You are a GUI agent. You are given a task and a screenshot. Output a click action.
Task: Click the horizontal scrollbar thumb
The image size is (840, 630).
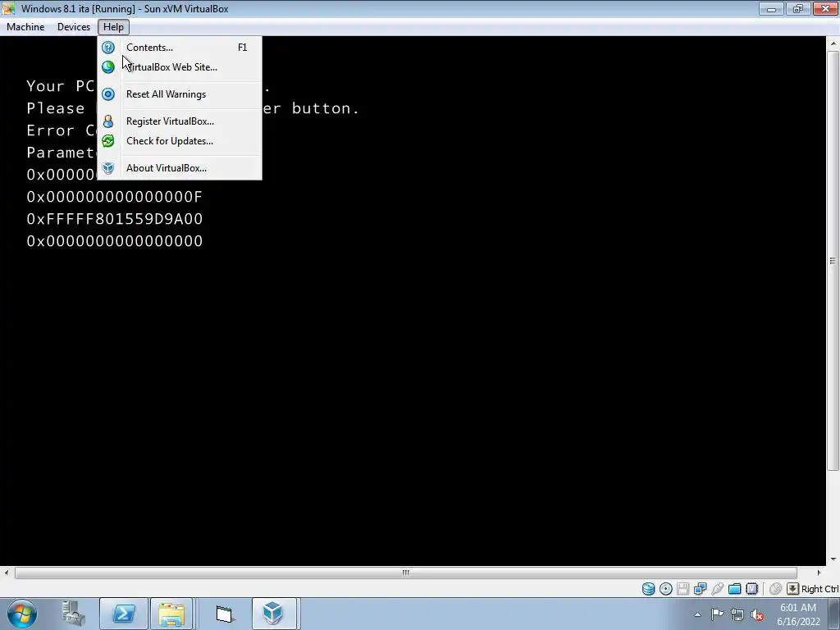(405, 573)
